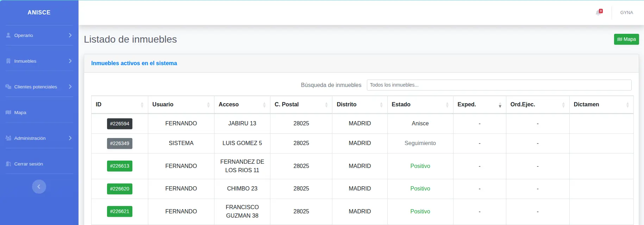Open Administración sidebar menu item
644x225 pixels.
39,138
